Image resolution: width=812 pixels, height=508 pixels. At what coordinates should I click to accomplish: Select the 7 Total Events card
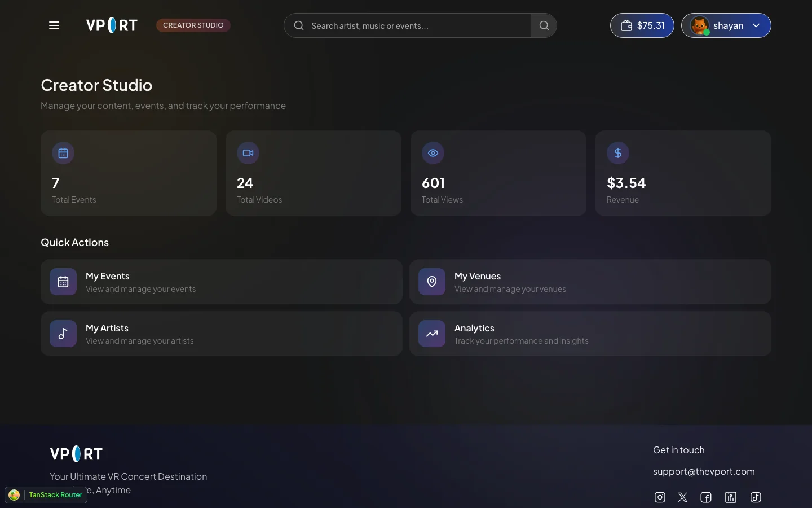[x=129, y=173]
